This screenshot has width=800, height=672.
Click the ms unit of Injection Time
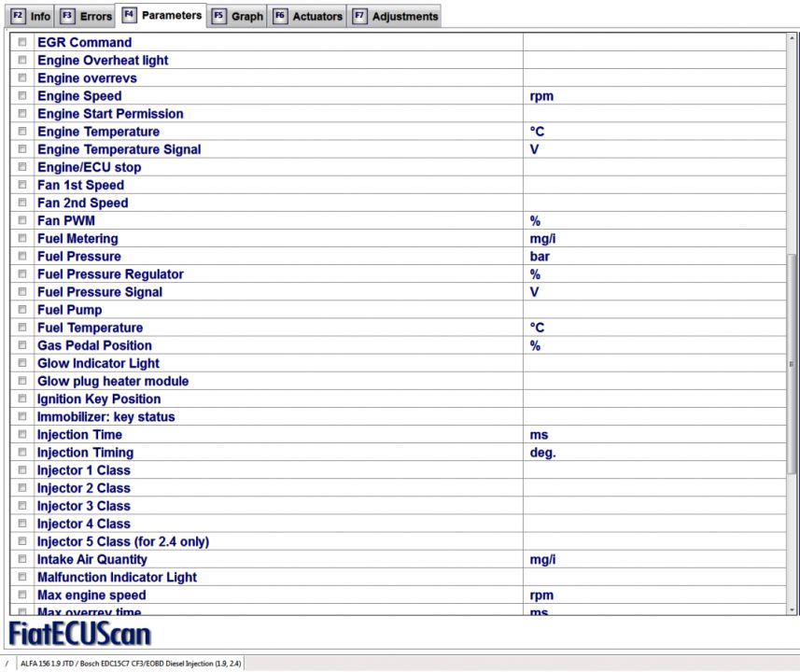pos(539,435)
